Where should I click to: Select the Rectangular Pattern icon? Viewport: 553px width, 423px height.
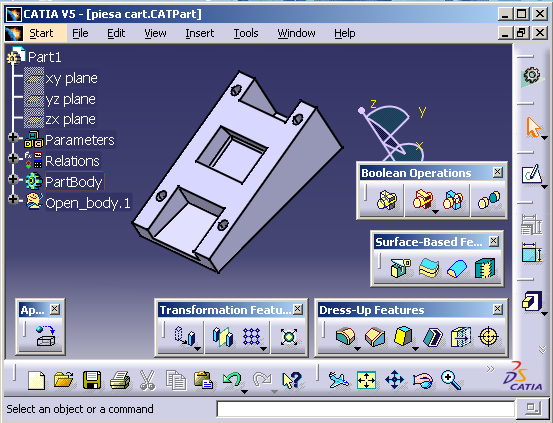click(x=251, y=336)
